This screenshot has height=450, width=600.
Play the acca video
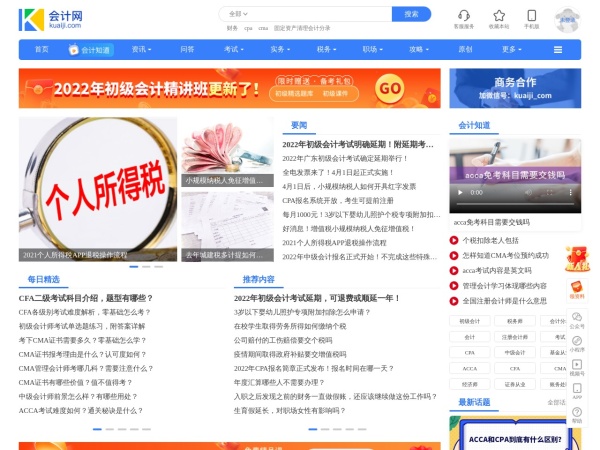pos(460,192)
